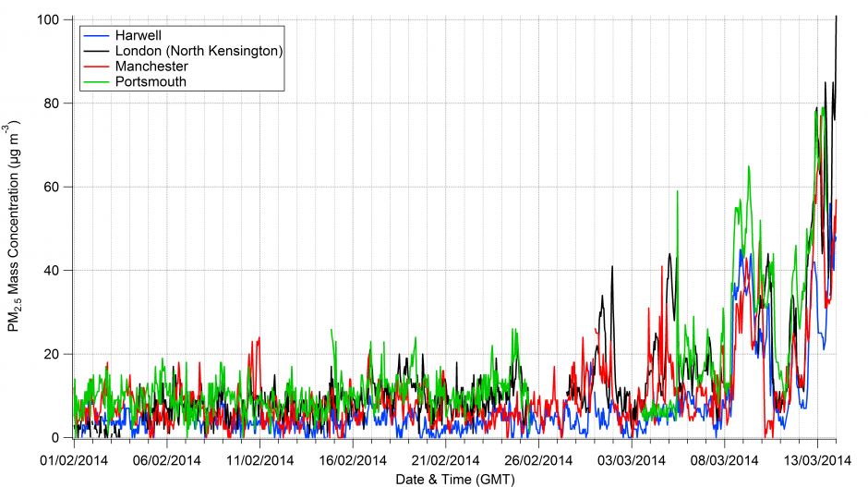
Task: Click the Portsmouth legend label
Action: [151, 82]
